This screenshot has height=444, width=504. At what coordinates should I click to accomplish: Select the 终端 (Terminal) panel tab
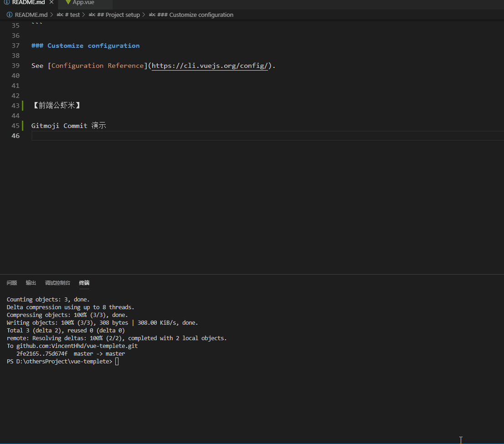point(84,283)
